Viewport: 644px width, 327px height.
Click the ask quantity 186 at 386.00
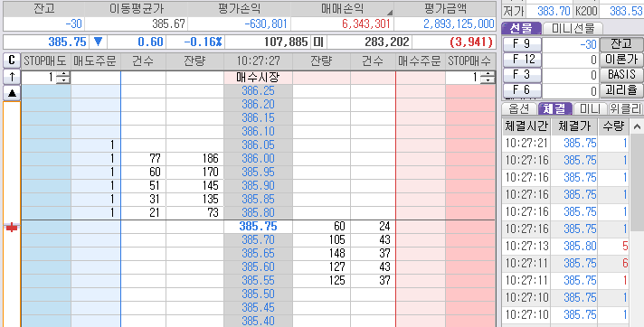coord(195,159)
